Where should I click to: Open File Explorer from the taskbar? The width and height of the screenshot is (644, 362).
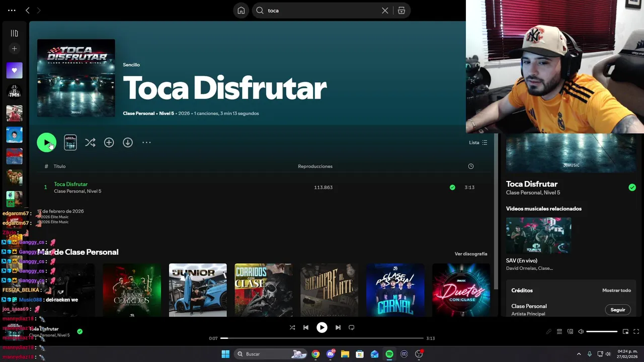pos(345,354)
